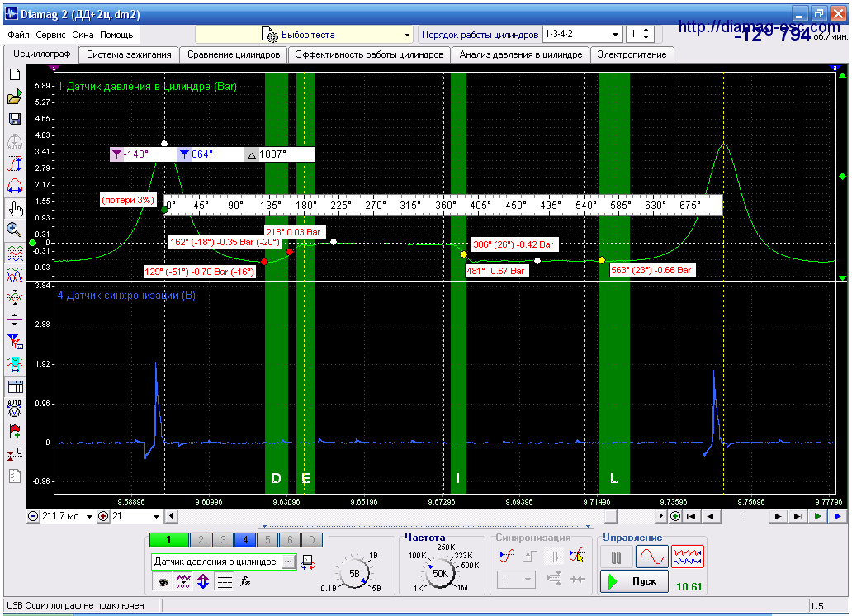Toggle channel 2 button
Viewport: 852px width, 616px height.
click(x=201, y=540)
